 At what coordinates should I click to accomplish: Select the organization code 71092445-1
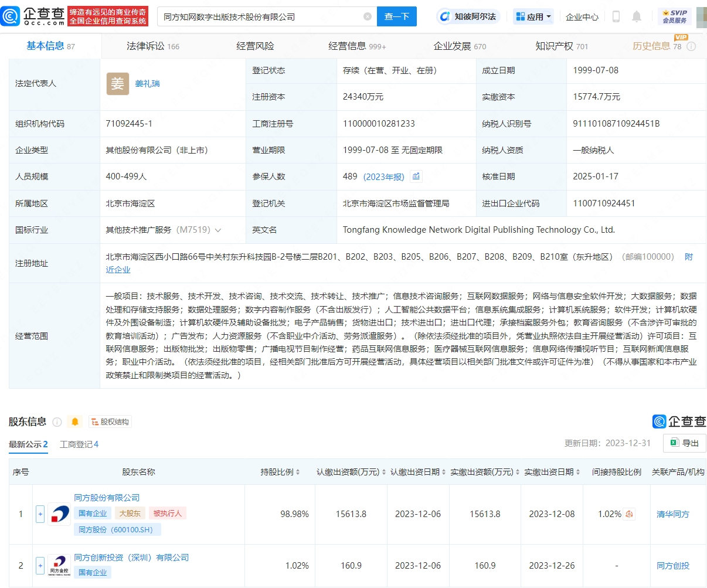click(x=129, y=124)
